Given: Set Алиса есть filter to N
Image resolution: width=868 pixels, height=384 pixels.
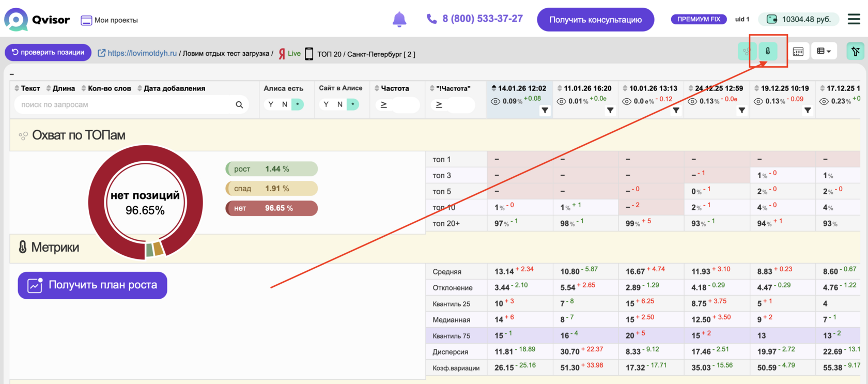Looking at the screenshot, I should [x=285, y=104].
